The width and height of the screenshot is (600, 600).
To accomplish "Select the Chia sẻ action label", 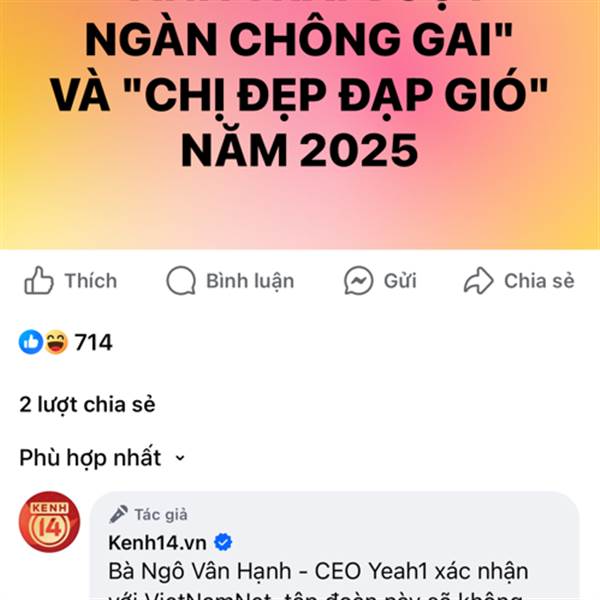I will pos(539,280).
